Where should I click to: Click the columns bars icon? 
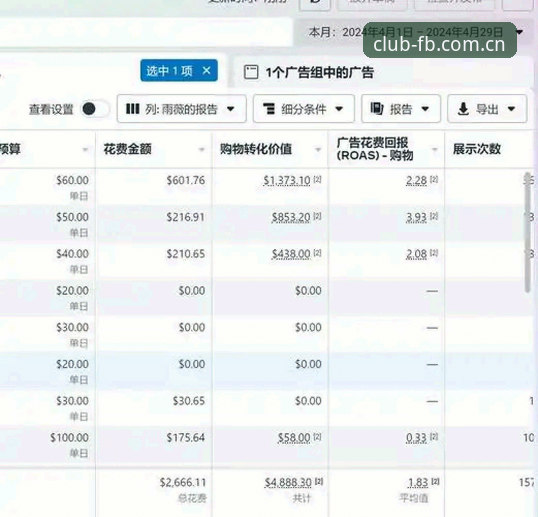click(132, 109)
